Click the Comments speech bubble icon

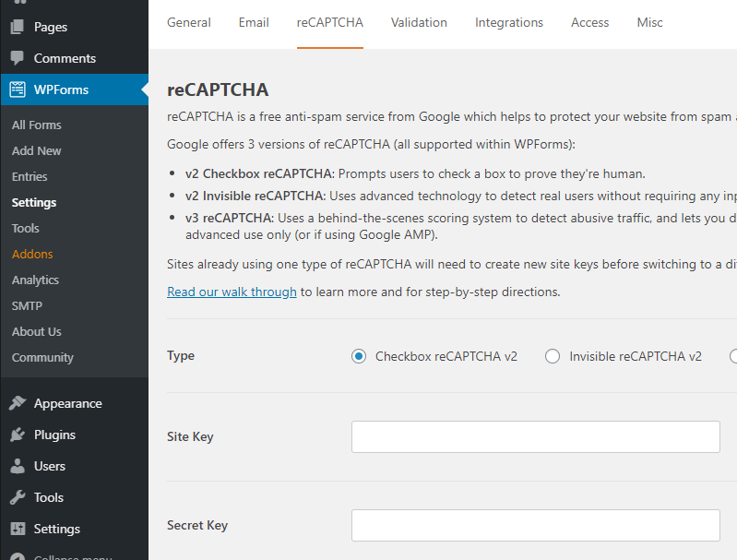click(17, 58)
